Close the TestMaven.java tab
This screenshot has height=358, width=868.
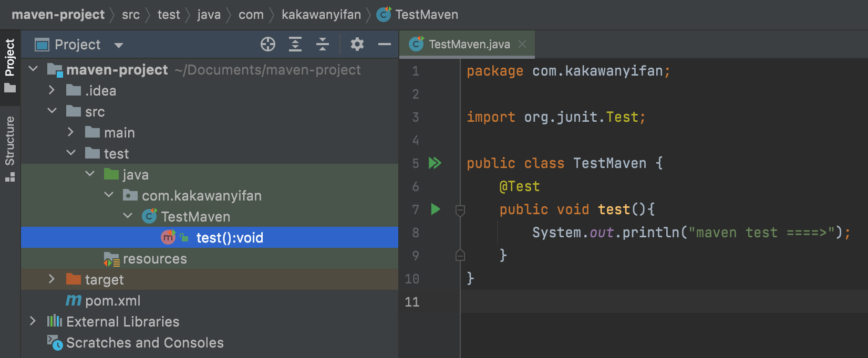pyautogui.click(x=522, y=45)
